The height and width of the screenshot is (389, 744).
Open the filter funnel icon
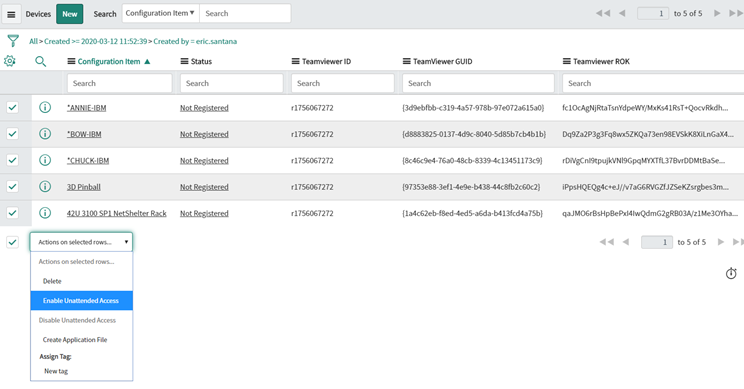[13, 41]
